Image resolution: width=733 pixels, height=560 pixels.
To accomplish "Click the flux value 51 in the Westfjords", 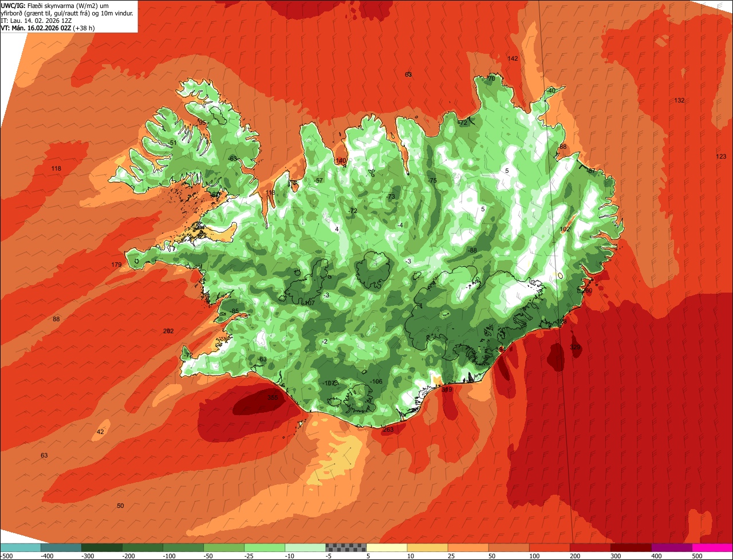I will tap(173, 143).
